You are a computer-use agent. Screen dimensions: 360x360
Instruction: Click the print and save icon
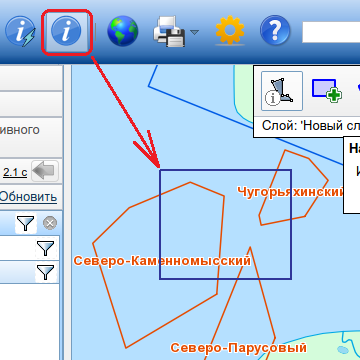(169, 31)
